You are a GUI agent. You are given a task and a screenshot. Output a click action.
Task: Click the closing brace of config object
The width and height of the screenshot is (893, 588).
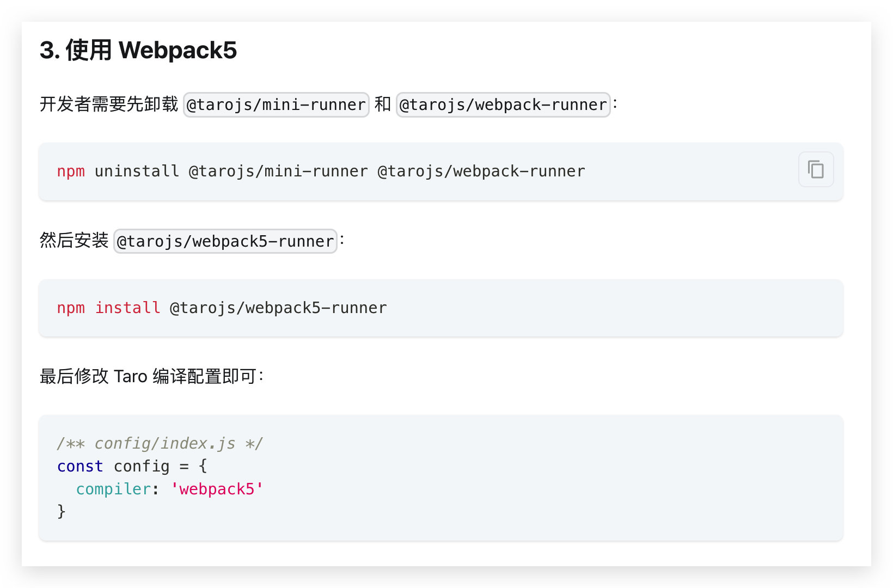point(61,512)
